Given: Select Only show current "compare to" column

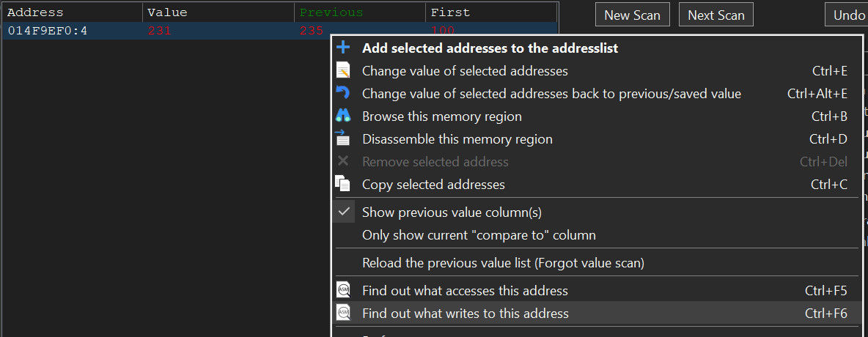Looking at the screenshot, I should coord(479,235).
